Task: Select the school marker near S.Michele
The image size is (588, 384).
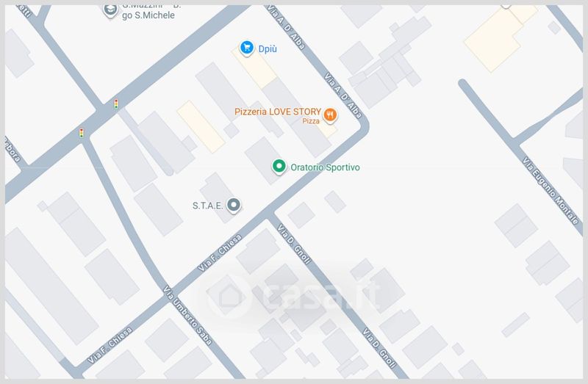Action: click(110, 10)
